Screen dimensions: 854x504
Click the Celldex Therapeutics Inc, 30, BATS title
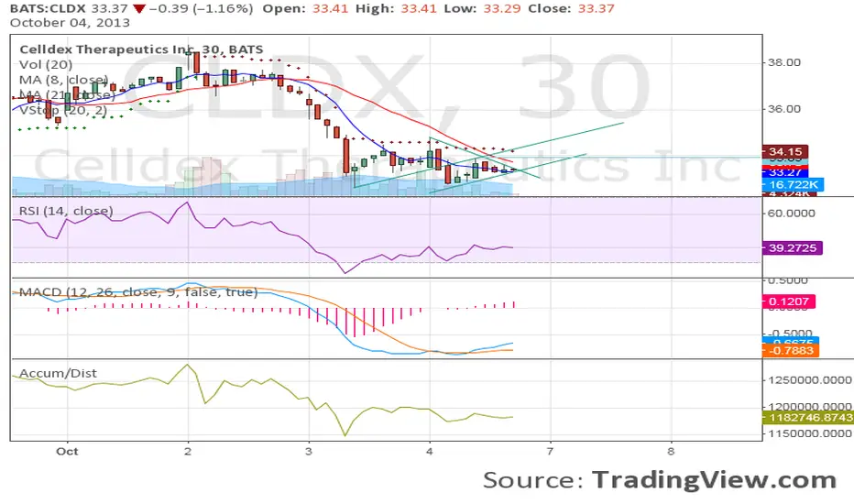[x=141, y=49]
